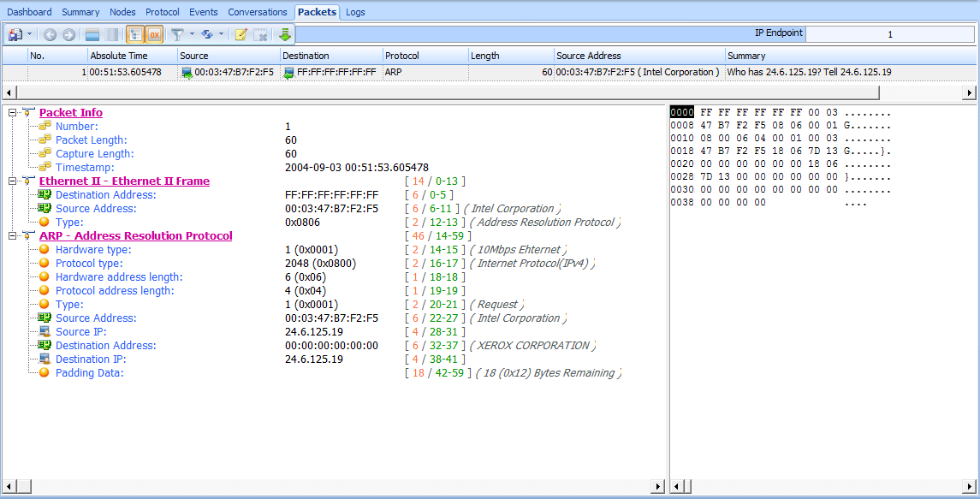Viewport: 980px width, 499px height.
Task: Click the Packet Info branch icon
Action: coord(27,113)
